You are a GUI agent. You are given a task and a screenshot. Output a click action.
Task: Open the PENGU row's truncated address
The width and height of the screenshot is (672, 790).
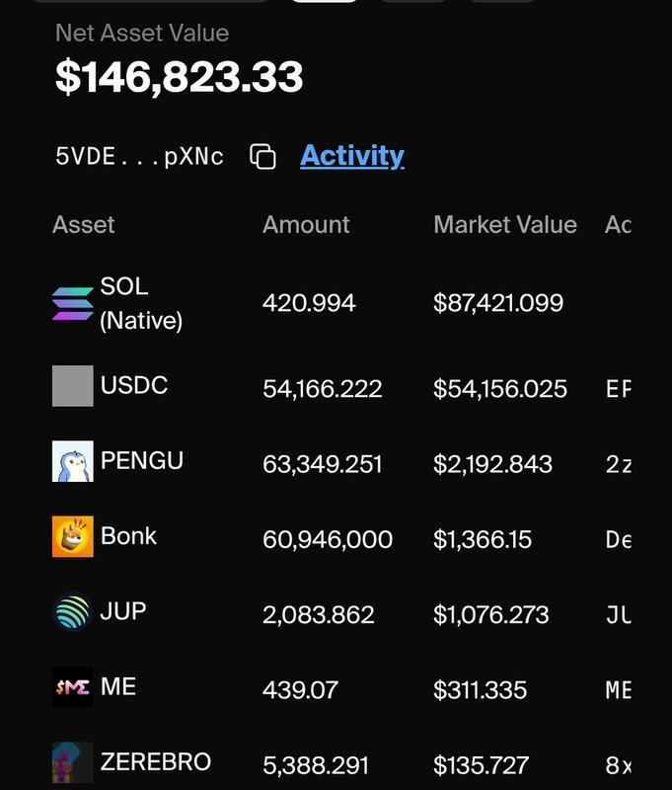pos(619,464)
